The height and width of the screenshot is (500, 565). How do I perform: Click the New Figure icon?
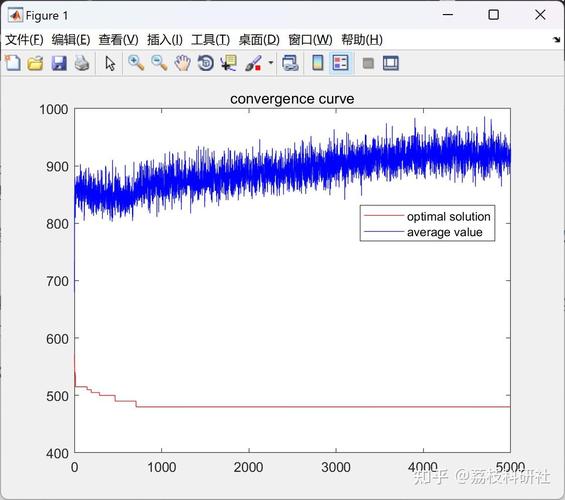tap(13, 63)
